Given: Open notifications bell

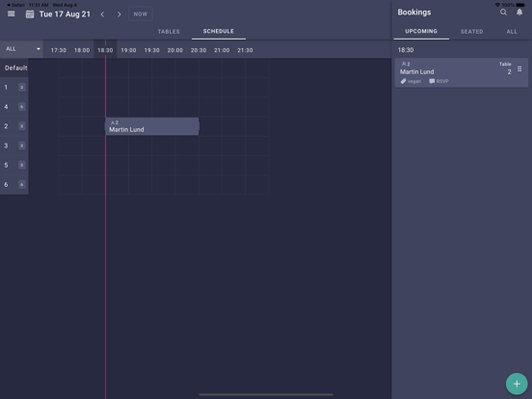Looking at the screenshot, I should (519, 13).
